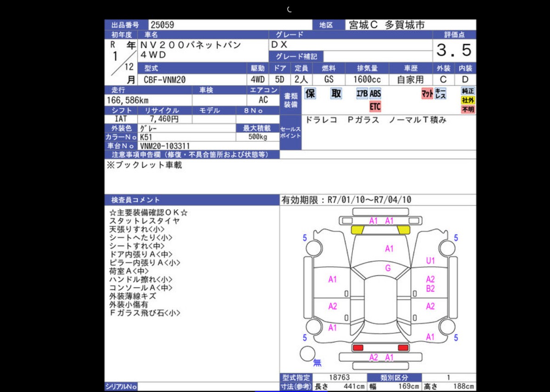Image resolution: width=550 pixels, height=392 pixels.
Task: Click the note ※ブックレット車載
Action: pos(144,165)
